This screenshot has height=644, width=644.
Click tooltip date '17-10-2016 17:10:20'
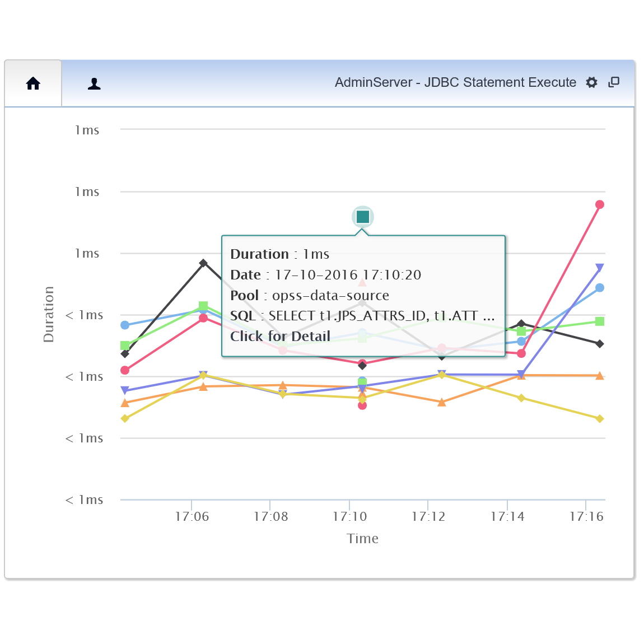click(x=348, y=275)
